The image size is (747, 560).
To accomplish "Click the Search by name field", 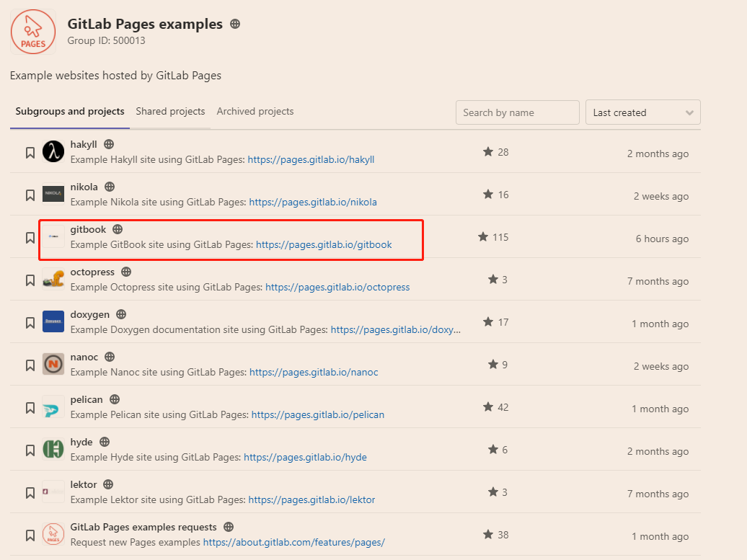I will click(517, 112).
